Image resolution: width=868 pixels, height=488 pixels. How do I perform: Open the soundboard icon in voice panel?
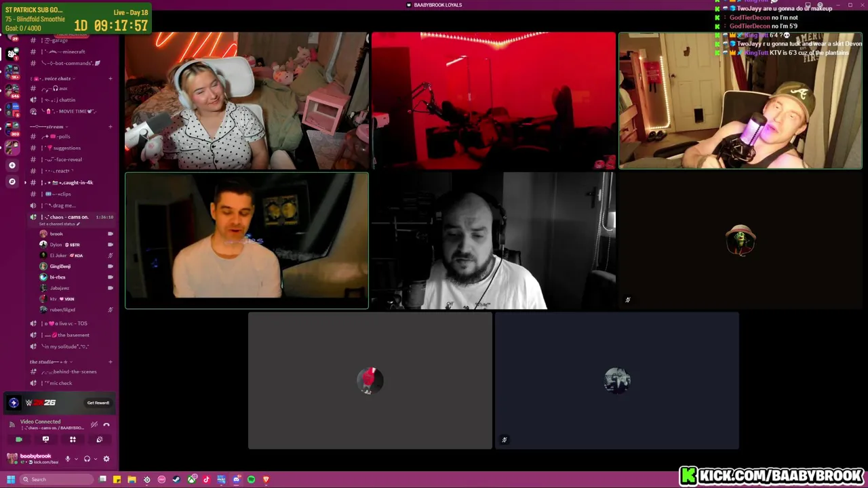[x=99, y=439]
